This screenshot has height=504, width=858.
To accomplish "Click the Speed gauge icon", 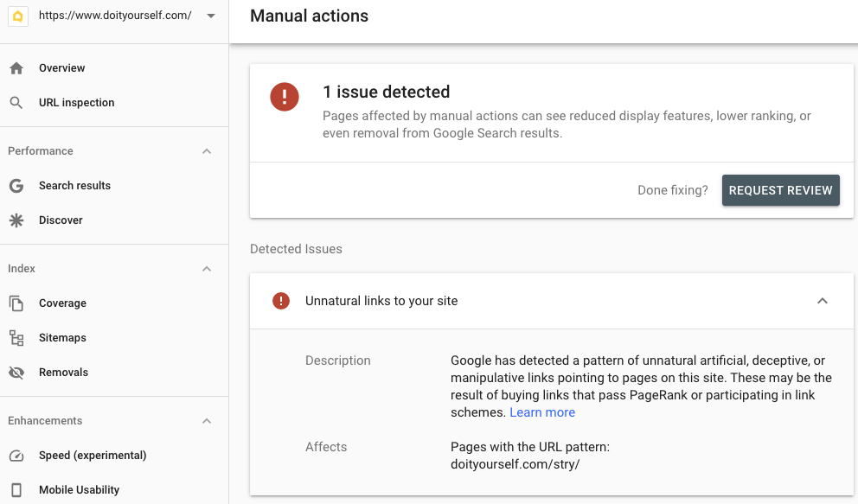I will [x=16, y=456].
